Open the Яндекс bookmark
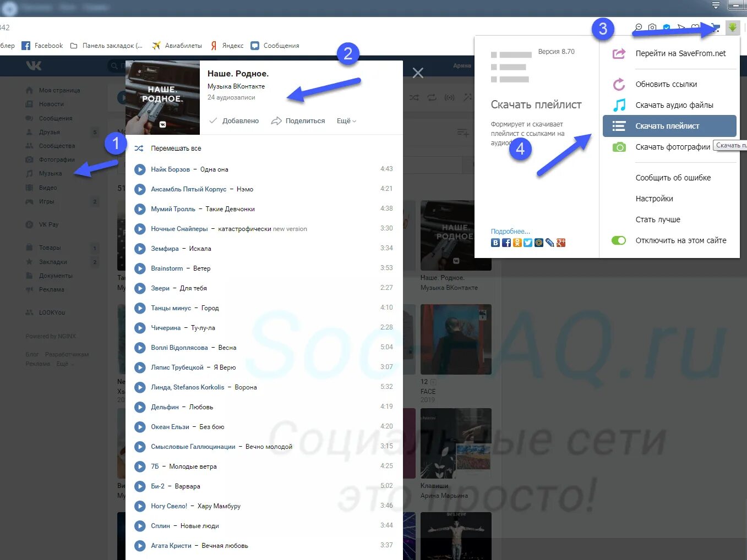Screen dimensions: 747x560 tap(227, 46)
